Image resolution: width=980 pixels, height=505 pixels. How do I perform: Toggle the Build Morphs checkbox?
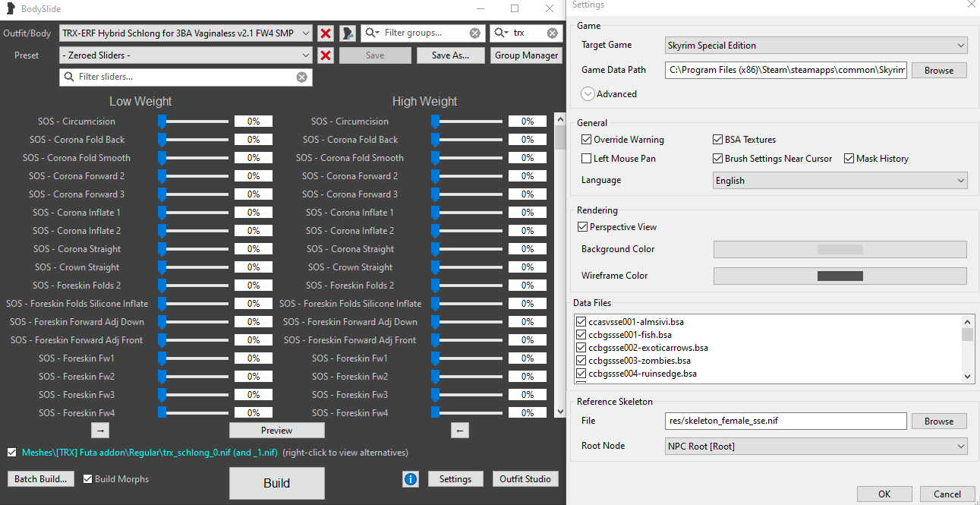[x=88, y=479]
